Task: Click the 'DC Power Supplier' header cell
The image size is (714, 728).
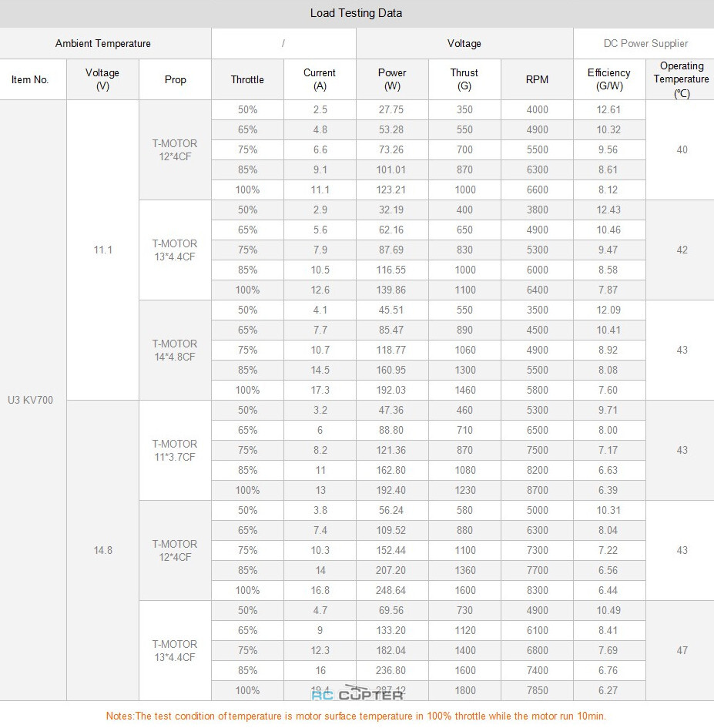Action: coord(645,43)
